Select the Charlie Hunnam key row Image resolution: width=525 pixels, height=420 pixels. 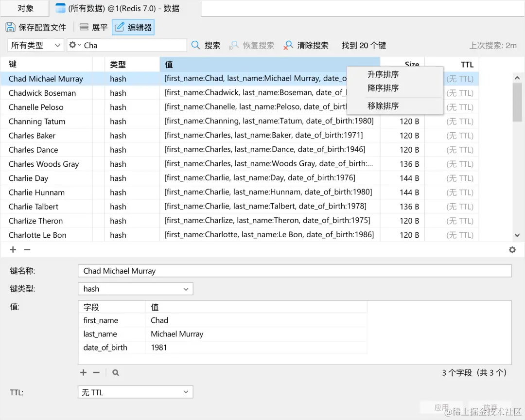tap(240, 192)
